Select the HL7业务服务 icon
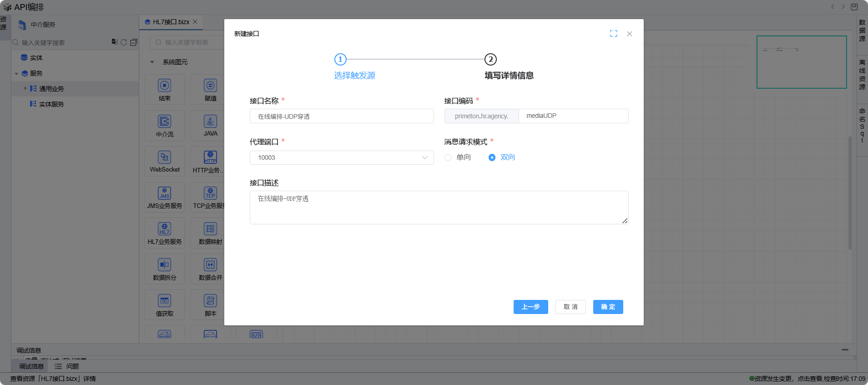This screenshot has height=385, width=868. (x=164, y=229)
